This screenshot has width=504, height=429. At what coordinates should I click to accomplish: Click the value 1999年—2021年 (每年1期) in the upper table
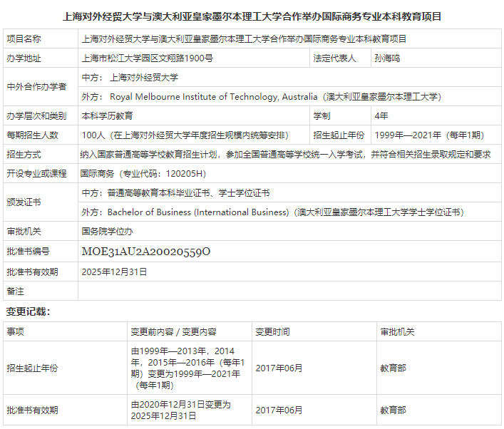[429, 135]
